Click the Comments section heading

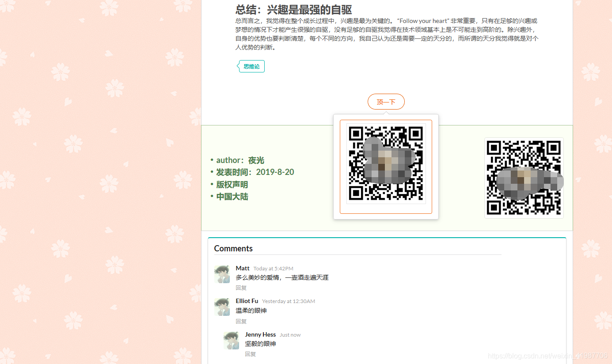(x=233, y=248)
